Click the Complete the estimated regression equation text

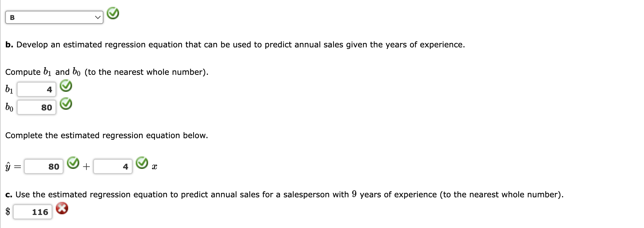[107, 135]
